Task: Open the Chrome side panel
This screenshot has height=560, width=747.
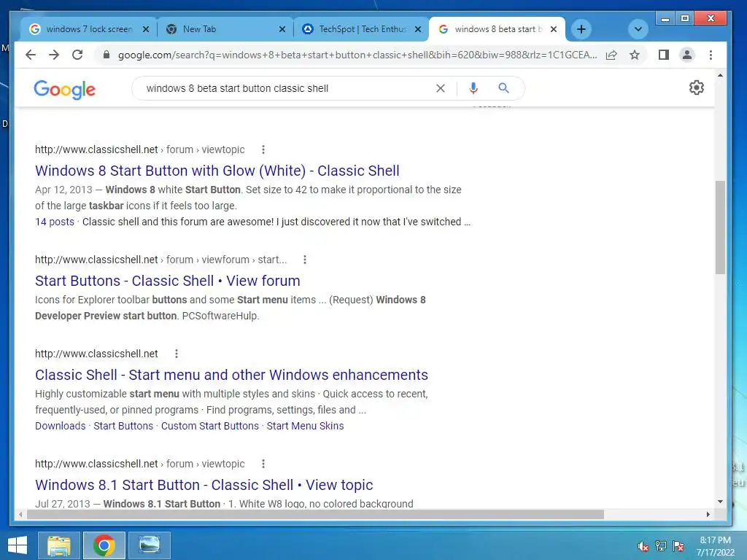Action: click(663, 55)
